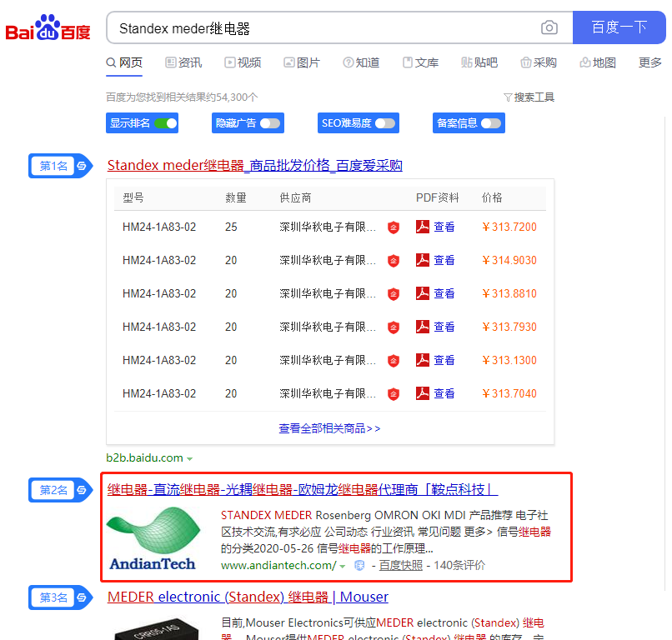Screen dimensions: 672x640
Task: Click the Baidu logo
Action: (48, 27)
